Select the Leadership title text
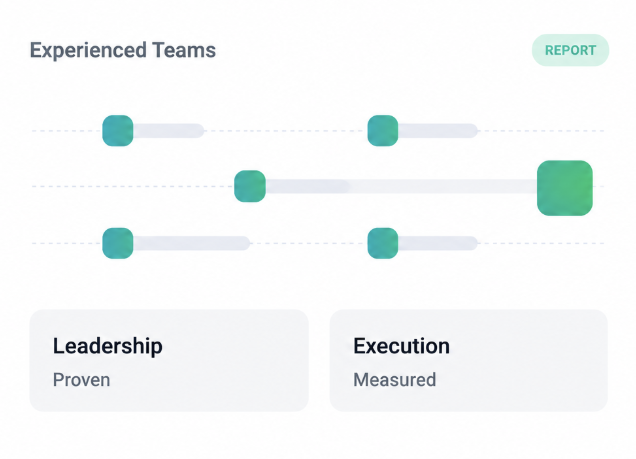This screenshot has height=459, width=636. point(107,346)
